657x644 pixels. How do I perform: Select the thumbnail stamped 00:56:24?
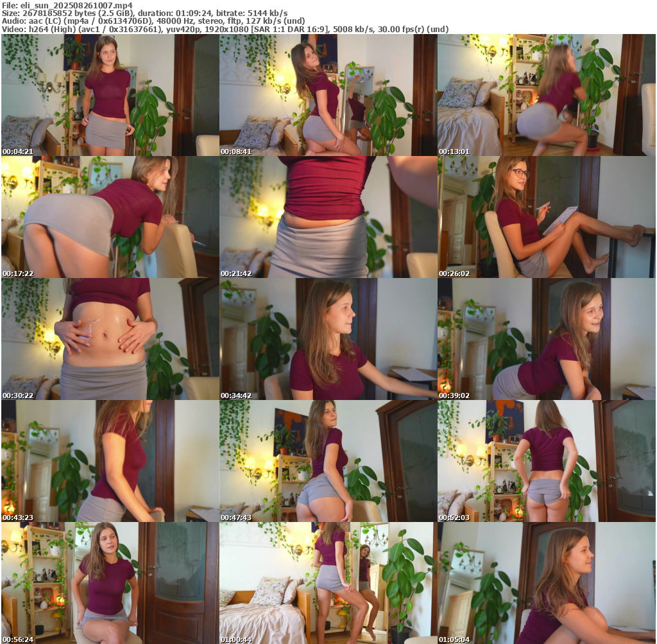110,583
